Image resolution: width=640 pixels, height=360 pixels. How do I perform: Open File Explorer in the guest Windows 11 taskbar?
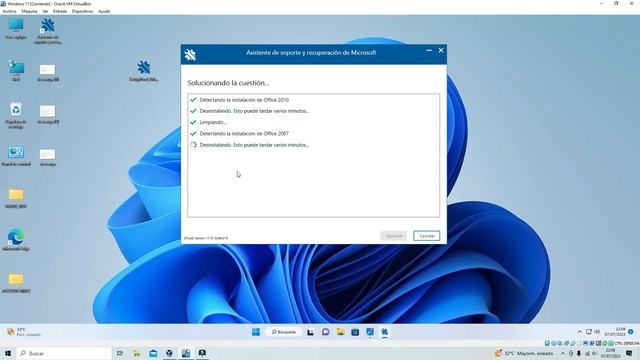[340, 332]
